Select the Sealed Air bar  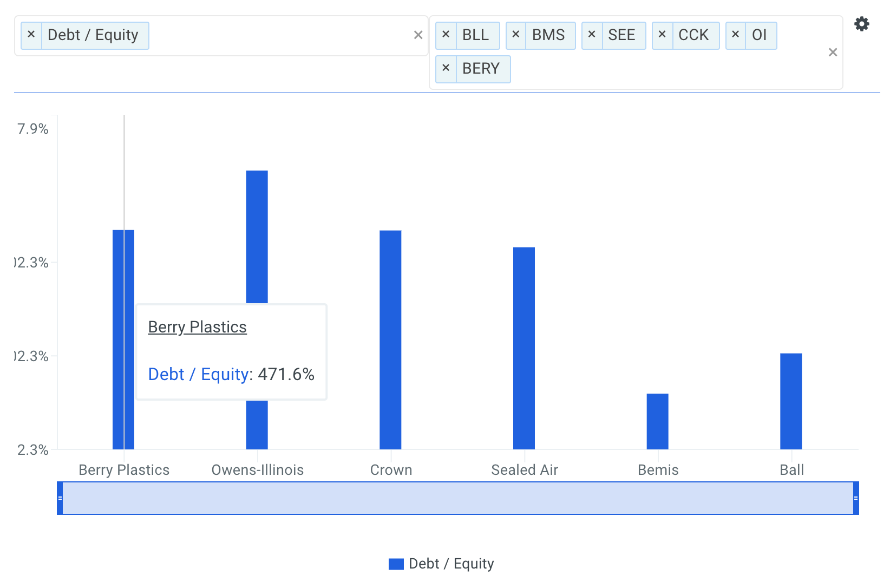pyautogui.click(x=524, y=348)
